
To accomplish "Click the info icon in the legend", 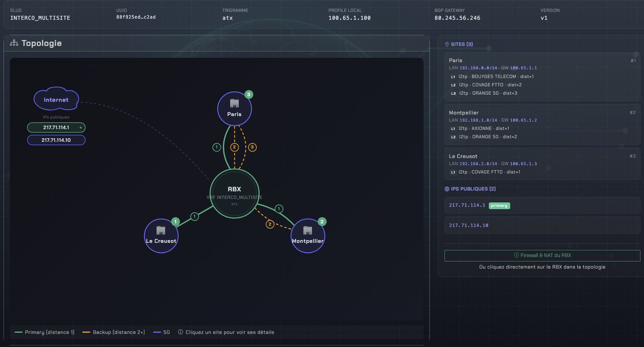I will pos(180,332).
